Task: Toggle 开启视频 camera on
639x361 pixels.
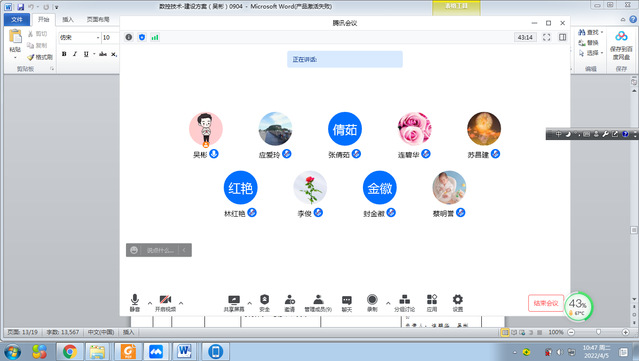Action: pos(165,304)
